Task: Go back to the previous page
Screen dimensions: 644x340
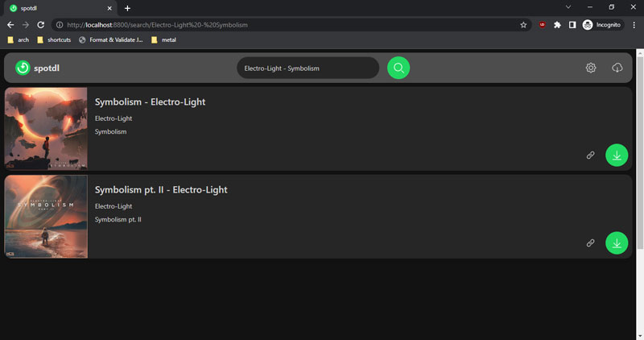Action: click(10, 25)
